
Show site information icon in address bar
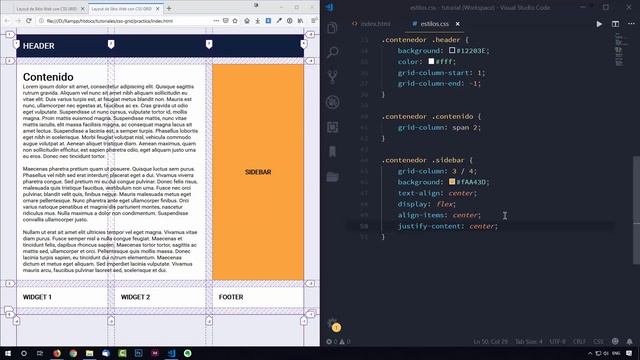coord(41,21)
